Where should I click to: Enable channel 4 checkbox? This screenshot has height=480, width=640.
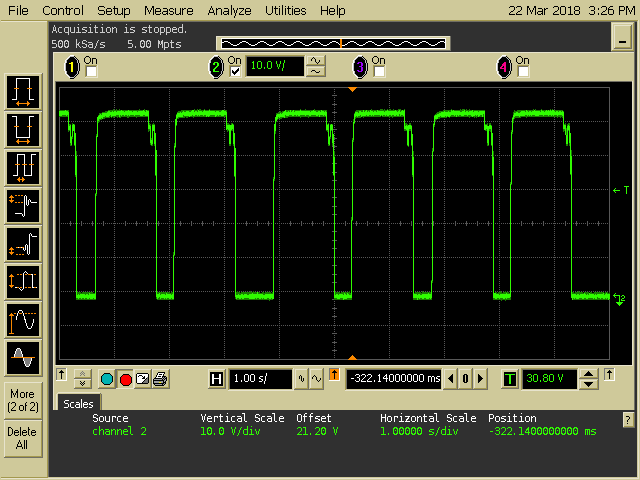pos(523,72)
